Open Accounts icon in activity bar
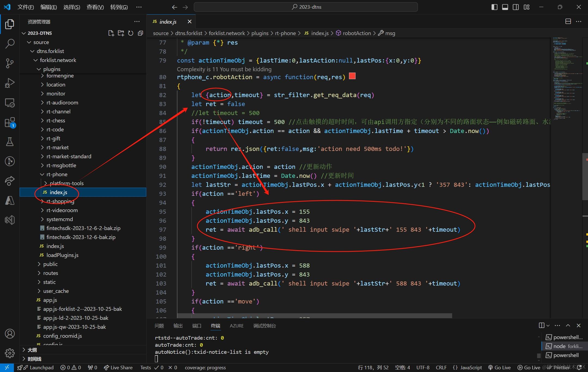This screenshot has width=588, height=372. pyautogui.click(x=10, y=334)
